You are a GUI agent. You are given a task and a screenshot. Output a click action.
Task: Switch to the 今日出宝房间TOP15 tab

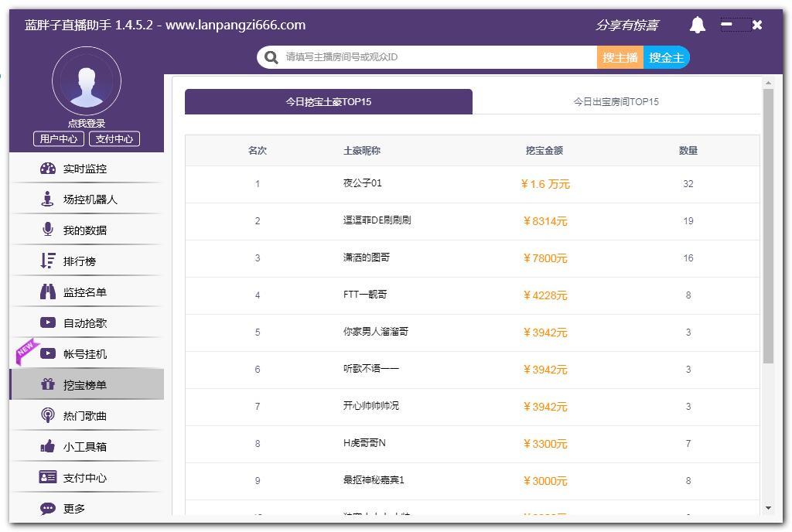tap(615, 101)
